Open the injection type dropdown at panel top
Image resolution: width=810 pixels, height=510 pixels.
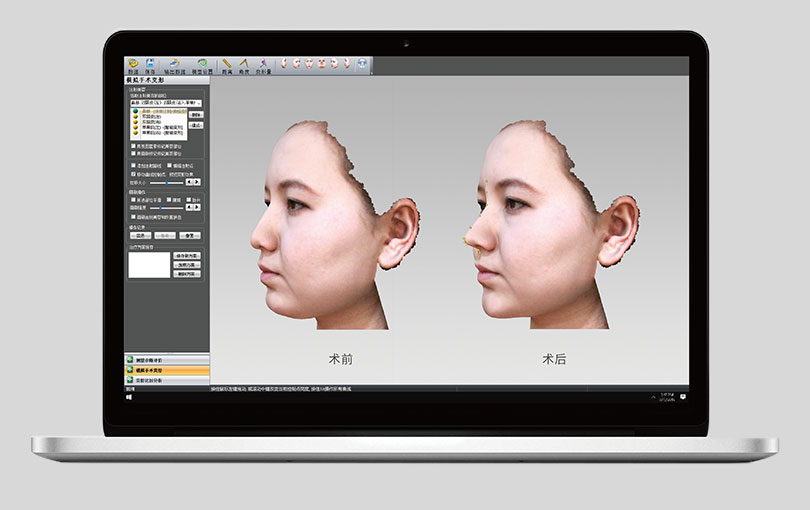tap(166, 102)
